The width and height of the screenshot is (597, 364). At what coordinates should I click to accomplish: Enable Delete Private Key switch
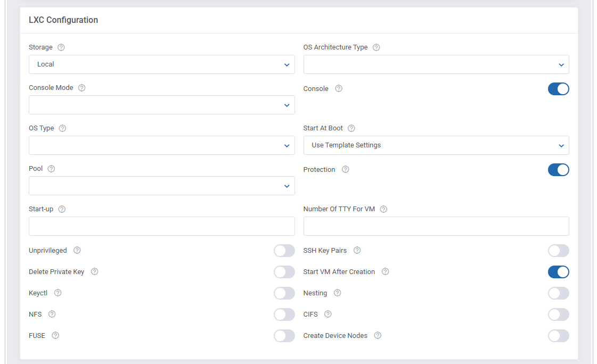pyautogui.click(x=284, y=272)
